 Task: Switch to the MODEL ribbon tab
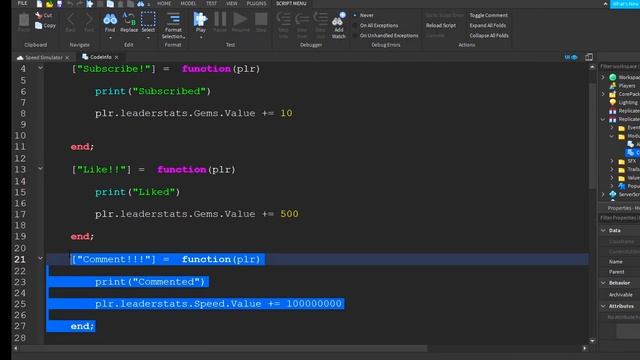pyautogui.click(x=188, y=3)
